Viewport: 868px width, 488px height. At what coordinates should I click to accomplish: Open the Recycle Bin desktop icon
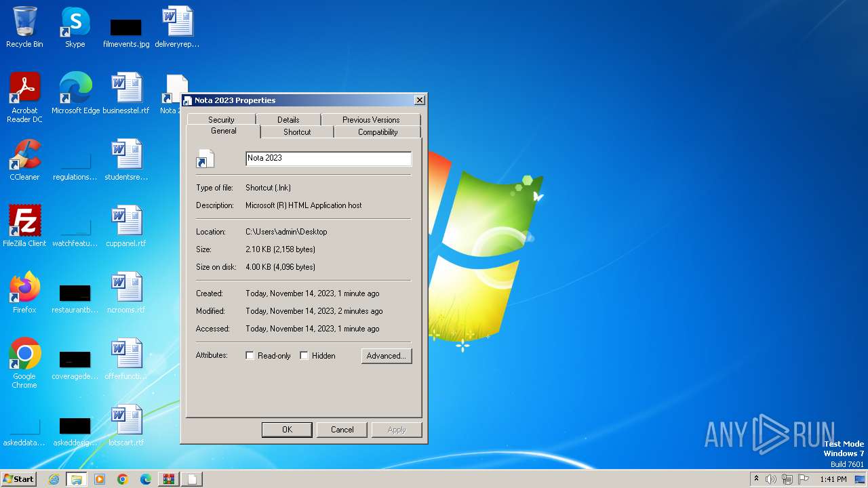pyautogui.click(x=24, y=27)
